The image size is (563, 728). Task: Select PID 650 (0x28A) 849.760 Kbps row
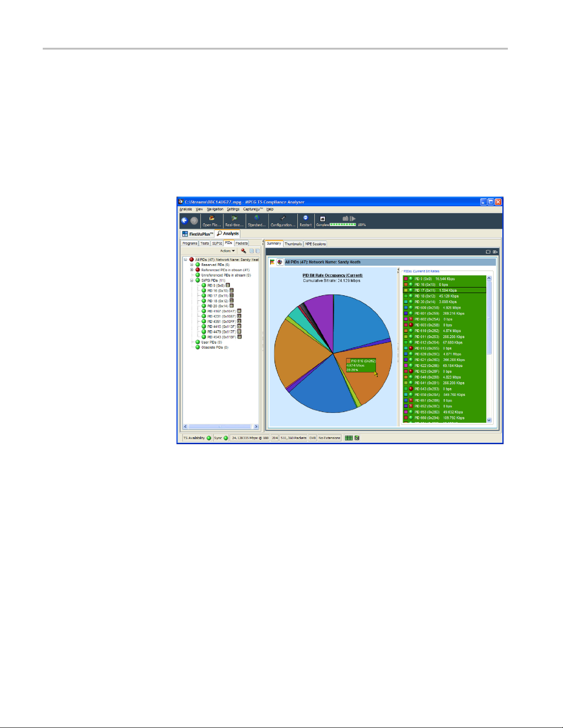click(x=444, y=395)
